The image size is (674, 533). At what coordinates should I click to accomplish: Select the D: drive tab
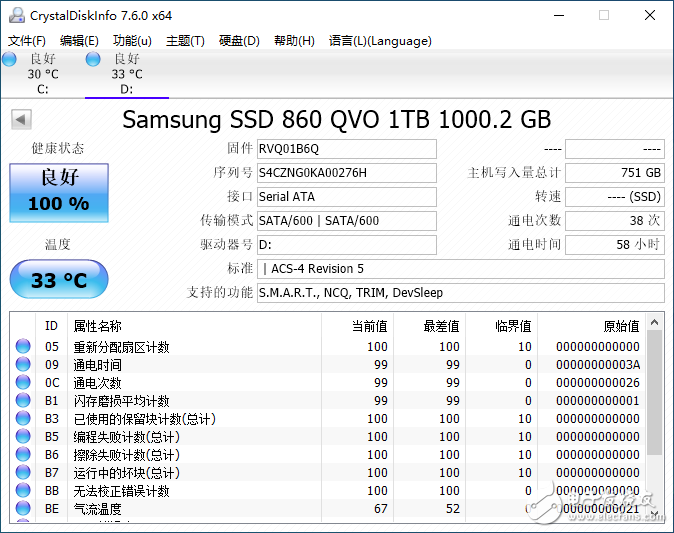coord(127,74)
